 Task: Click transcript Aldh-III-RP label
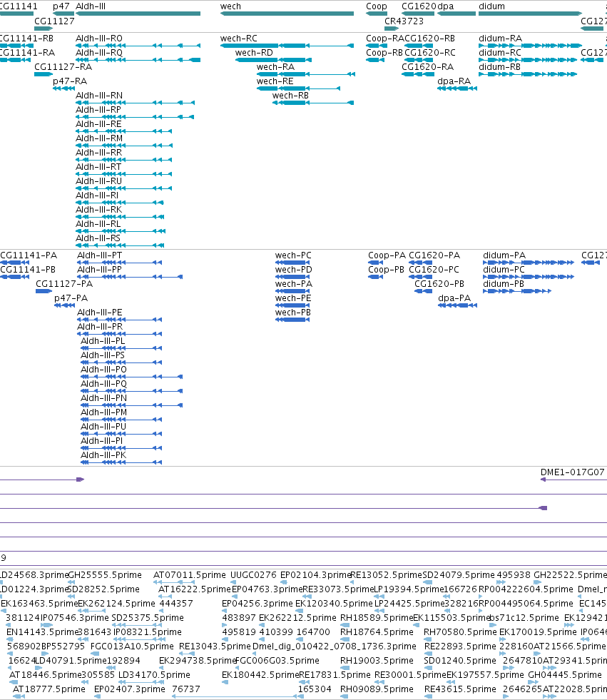(x=98, y=110)
